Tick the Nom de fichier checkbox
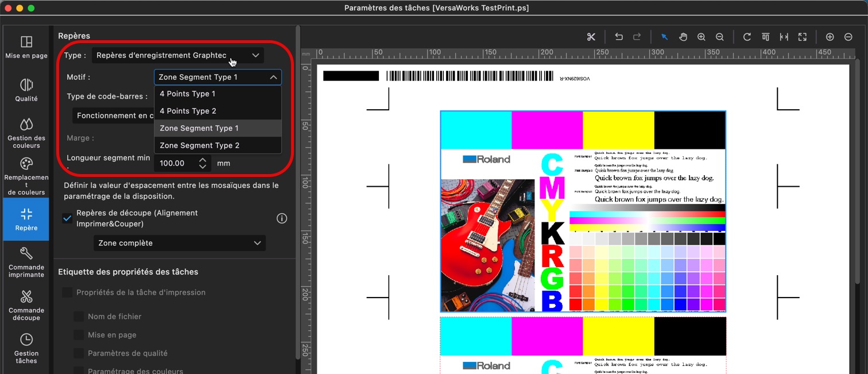 pyautogui.click(x=79, y=317)
